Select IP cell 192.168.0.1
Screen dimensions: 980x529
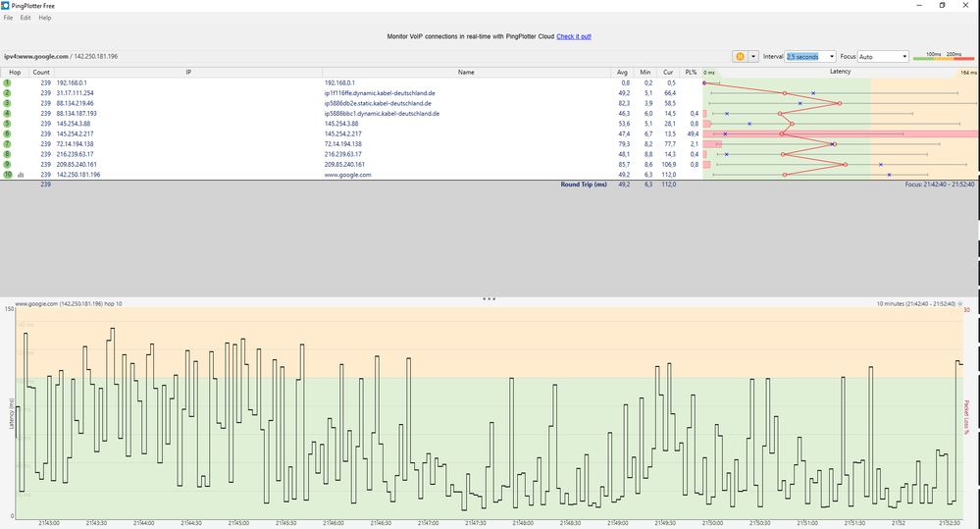click(x=72, y=82)
